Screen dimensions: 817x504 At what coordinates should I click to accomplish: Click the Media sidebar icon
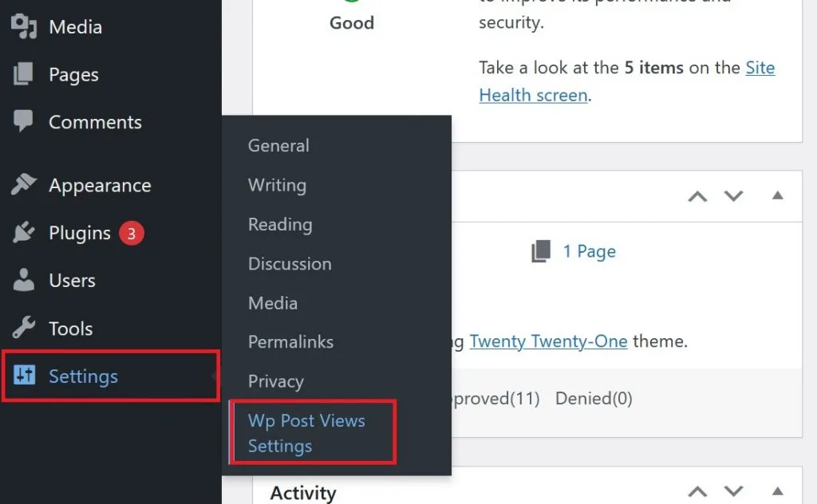click(23, 26)
